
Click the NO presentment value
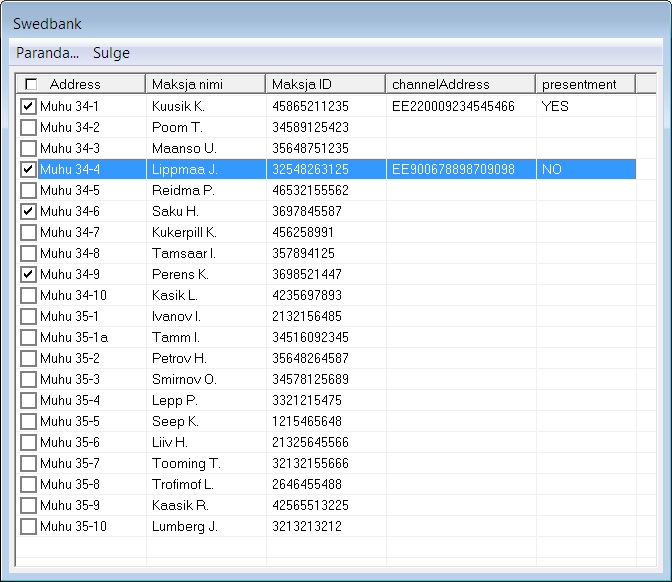[x=552, y=169]
